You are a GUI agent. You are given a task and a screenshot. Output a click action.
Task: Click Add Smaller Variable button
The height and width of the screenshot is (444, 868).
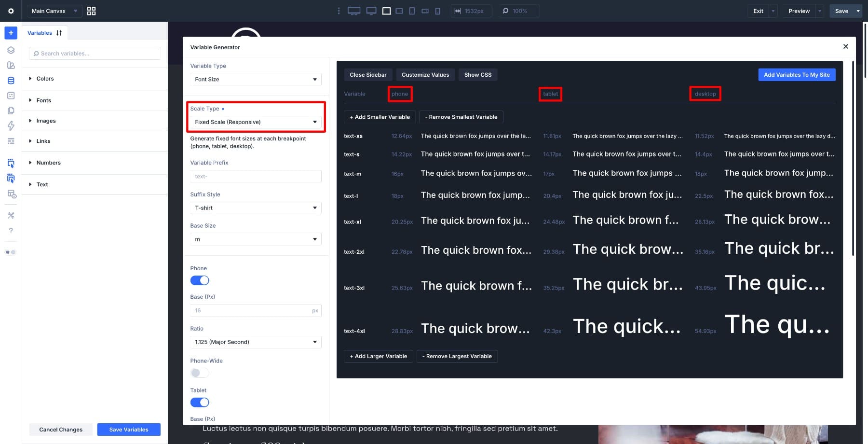coord(380,117)
